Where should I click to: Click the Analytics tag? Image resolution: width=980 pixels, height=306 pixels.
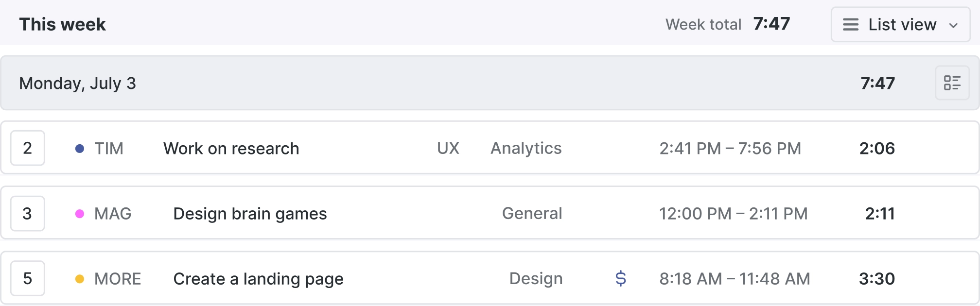coord(526,148)
